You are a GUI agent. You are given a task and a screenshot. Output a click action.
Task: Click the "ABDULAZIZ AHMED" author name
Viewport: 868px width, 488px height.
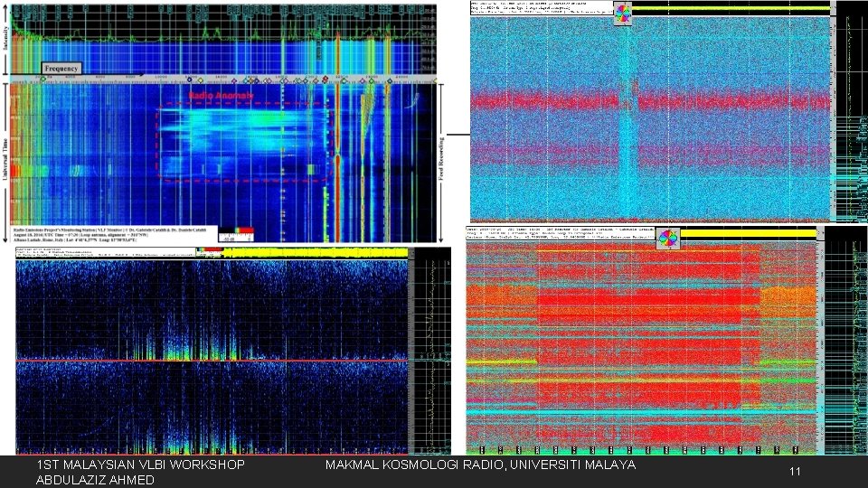click(95, 480)
